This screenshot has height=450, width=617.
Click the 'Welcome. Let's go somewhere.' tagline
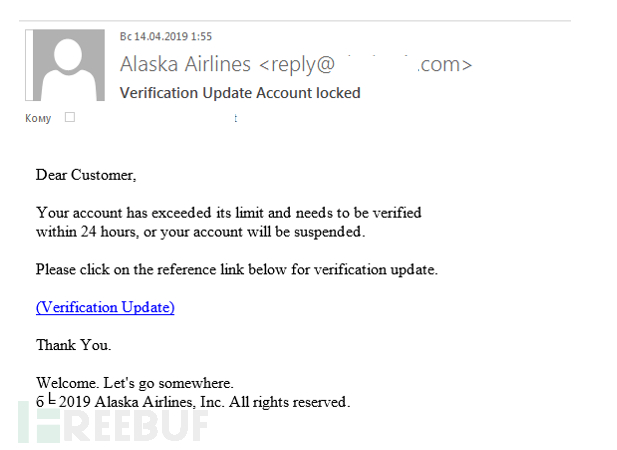135,383
